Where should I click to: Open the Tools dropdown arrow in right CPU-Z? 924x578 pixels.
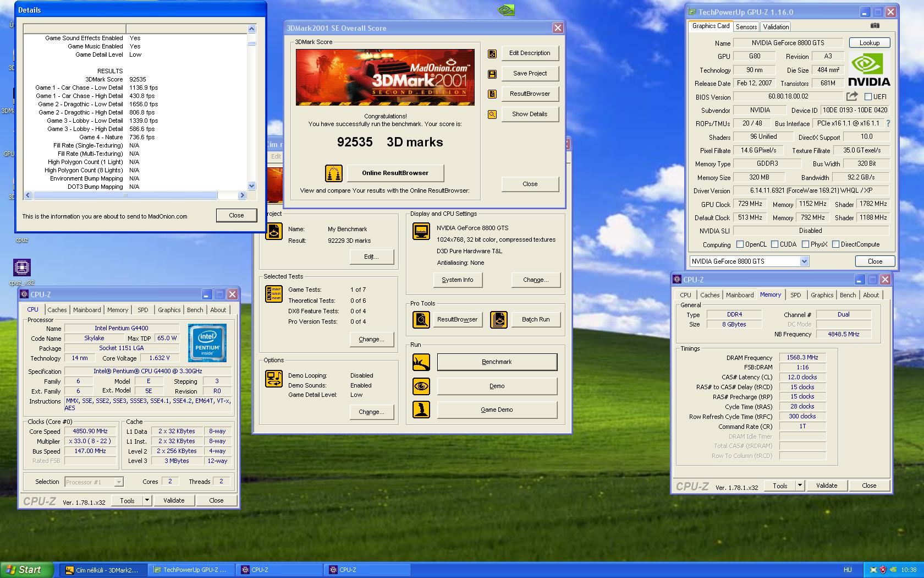click(800, 486)
